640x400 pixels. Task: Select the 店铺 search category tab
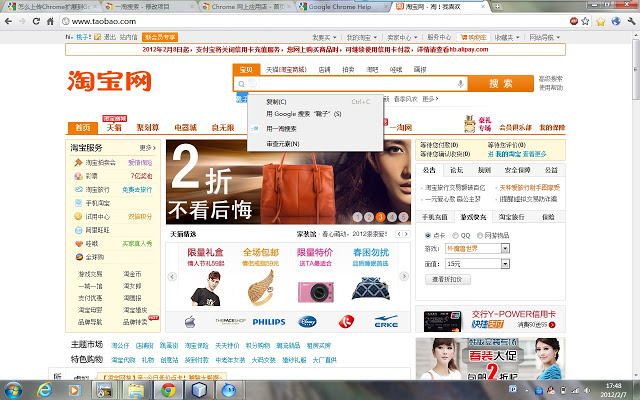coord(324,70)
